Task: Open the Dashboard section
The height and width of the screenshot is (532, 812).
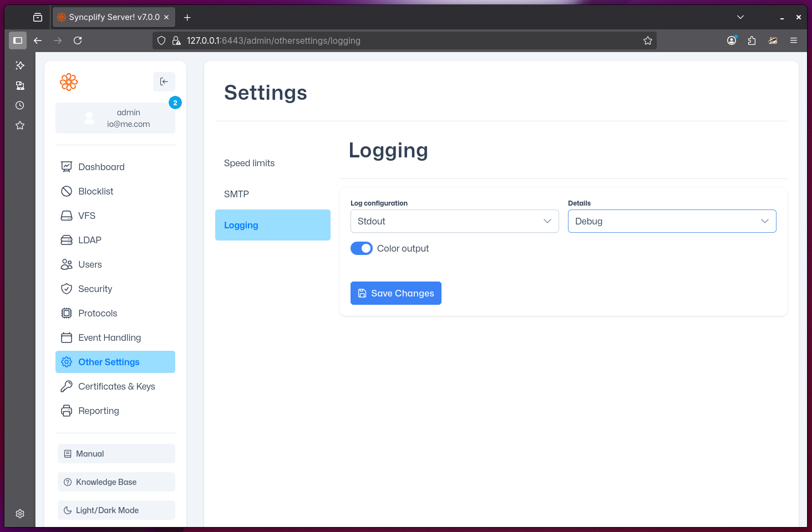Action: pos(101,167)
